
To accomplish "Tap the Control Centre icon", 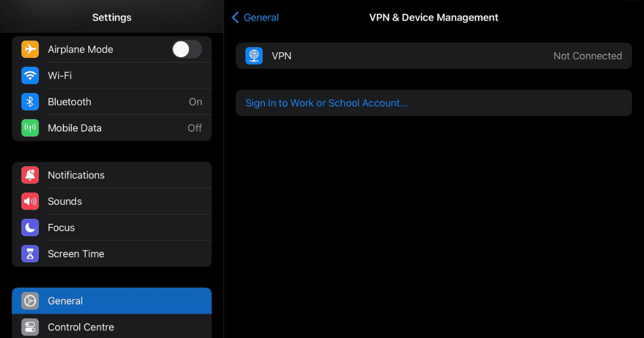I will coord(30,327).
